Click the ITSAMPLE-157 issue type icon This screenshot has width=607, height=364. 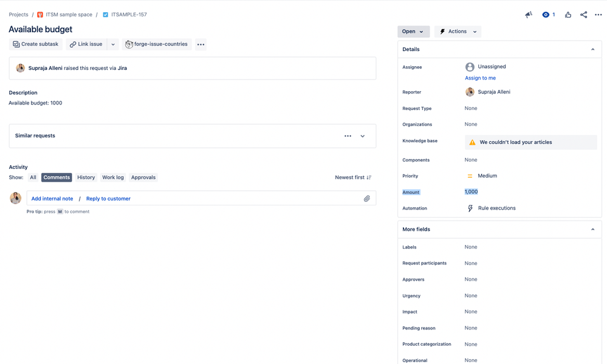(x=105, y=15)
